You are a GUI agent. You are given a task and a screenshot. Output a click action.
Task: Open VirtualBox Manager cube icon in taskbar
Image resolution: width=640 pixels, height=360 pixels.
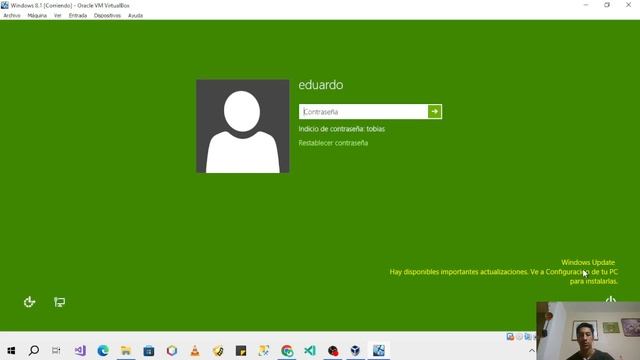(x=356, y=350)
